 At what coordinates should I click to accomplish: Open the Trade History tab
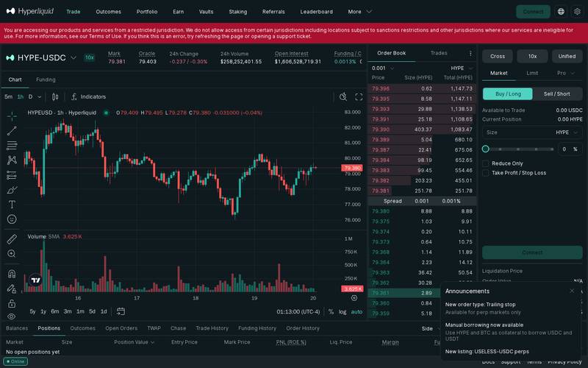pos(212,328)
